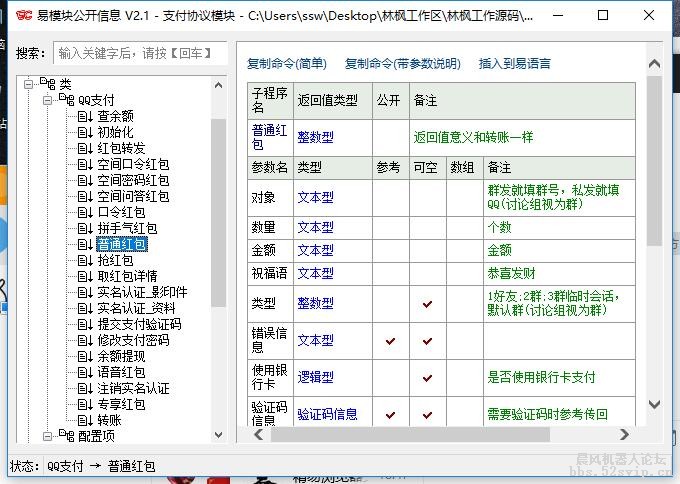Click the 对象 parameter name cell
This screenshot has height=484, width=680.
[x=271, y=198]
